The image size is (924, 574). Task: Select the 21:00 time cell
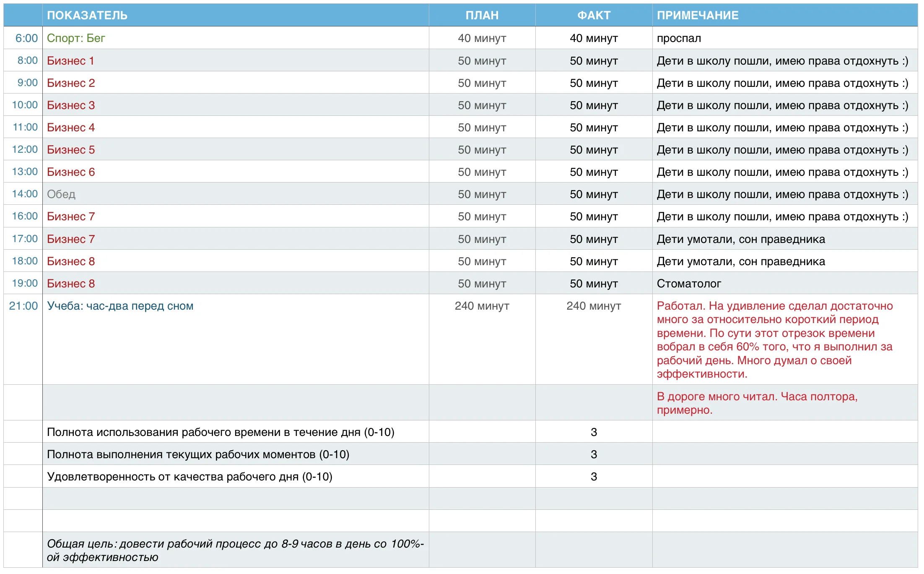23,306
